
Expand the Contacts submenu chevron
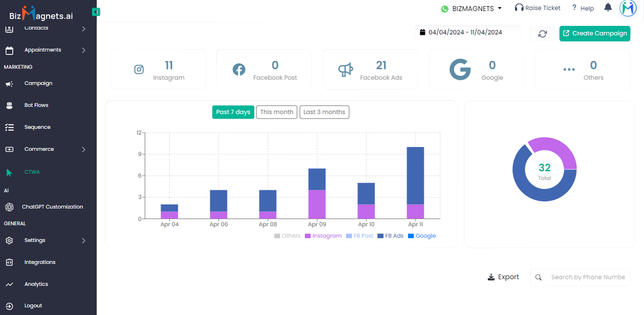point(84,29)
